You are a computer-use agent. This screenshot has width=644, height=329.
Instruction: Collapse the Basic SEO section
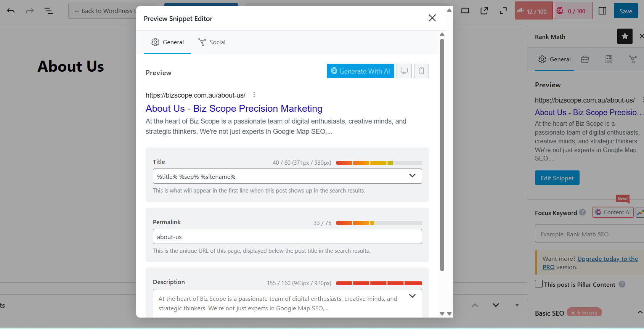pos(639,313)
